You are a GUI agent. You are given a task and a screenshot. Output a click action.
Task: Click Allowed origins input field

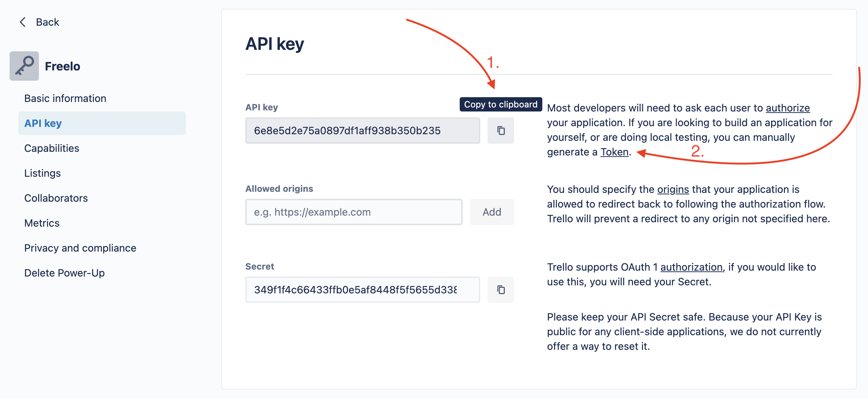[354, 212]
